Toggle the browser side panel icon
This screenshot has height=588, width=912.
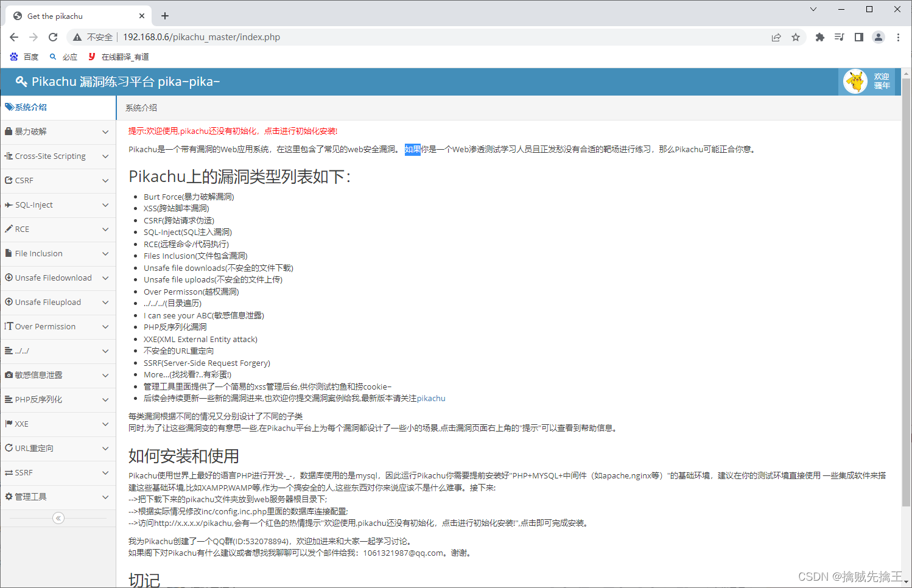pyautogui.click(x=859, y=37)
